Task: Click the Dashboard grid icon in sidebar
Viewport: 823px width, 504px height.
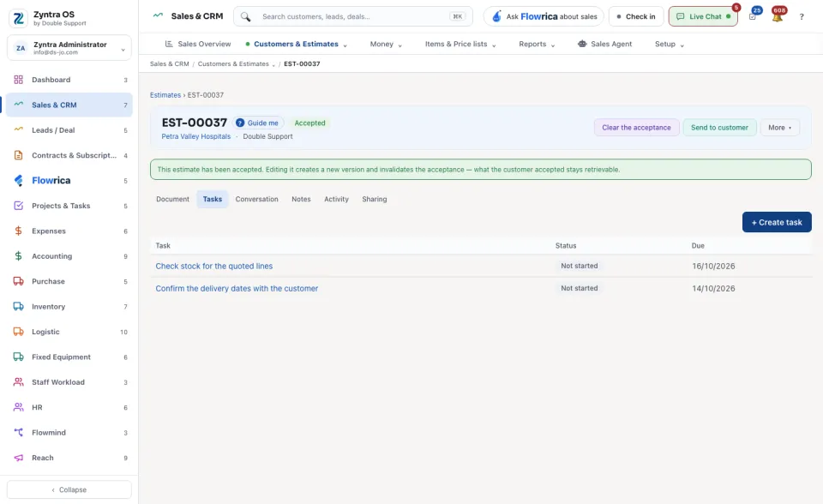Action: point(18,80)
